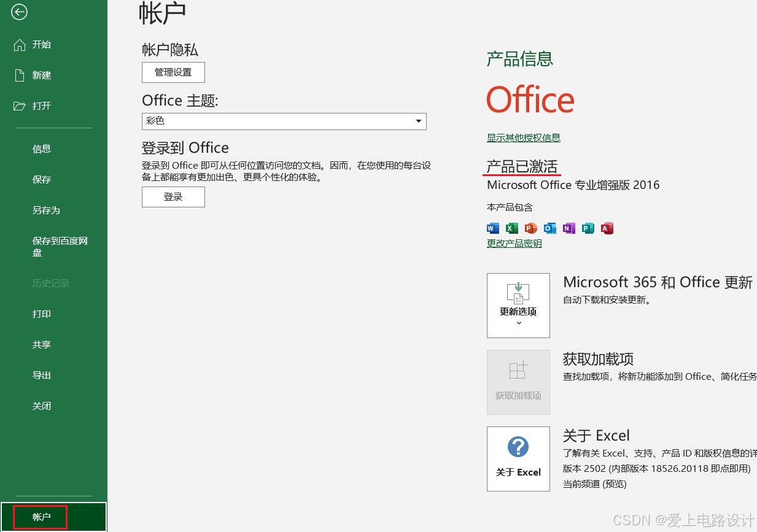Image resolution: width=757 pixels, height=532 pixels.
Task: Click the Excel app icon under 本产品包含
Action: pyautogui.click(x=512, y=228)
